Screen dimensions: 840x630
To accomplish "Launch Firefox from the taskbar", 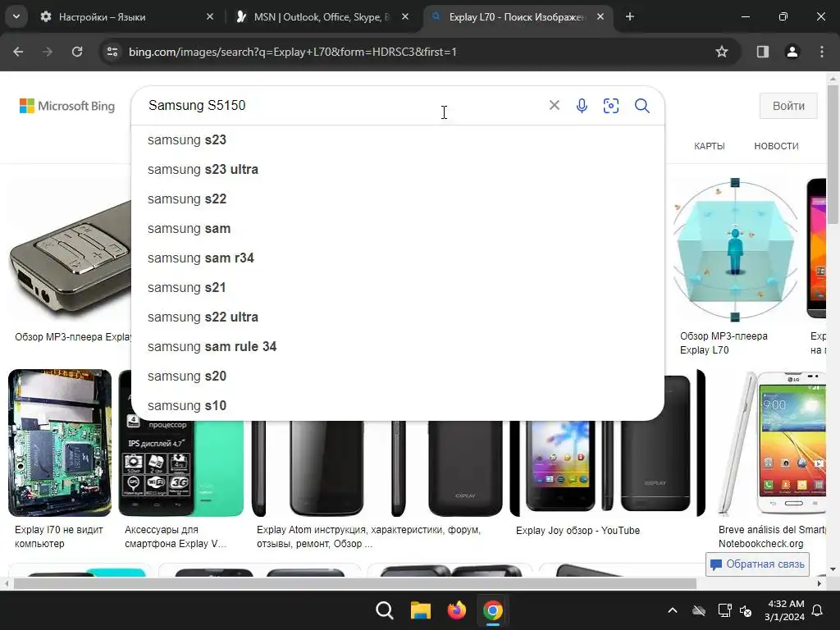I will tap(456, 610).
